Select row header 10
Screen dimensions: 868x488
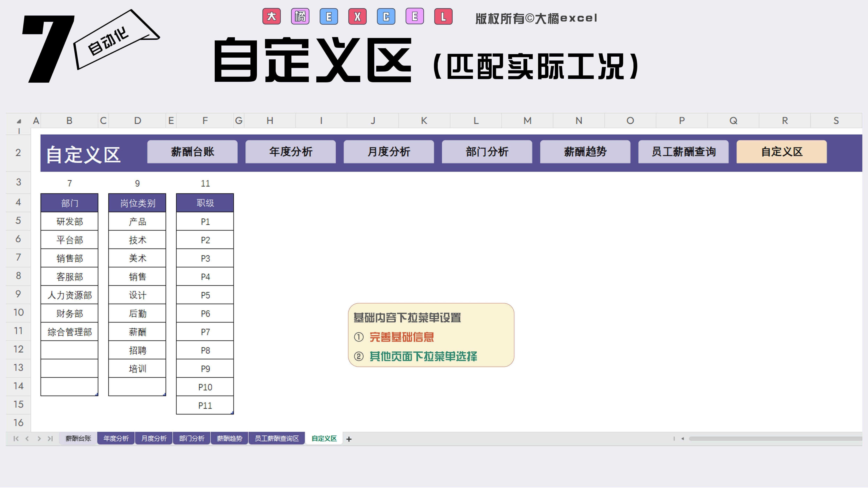pos(18,312)
